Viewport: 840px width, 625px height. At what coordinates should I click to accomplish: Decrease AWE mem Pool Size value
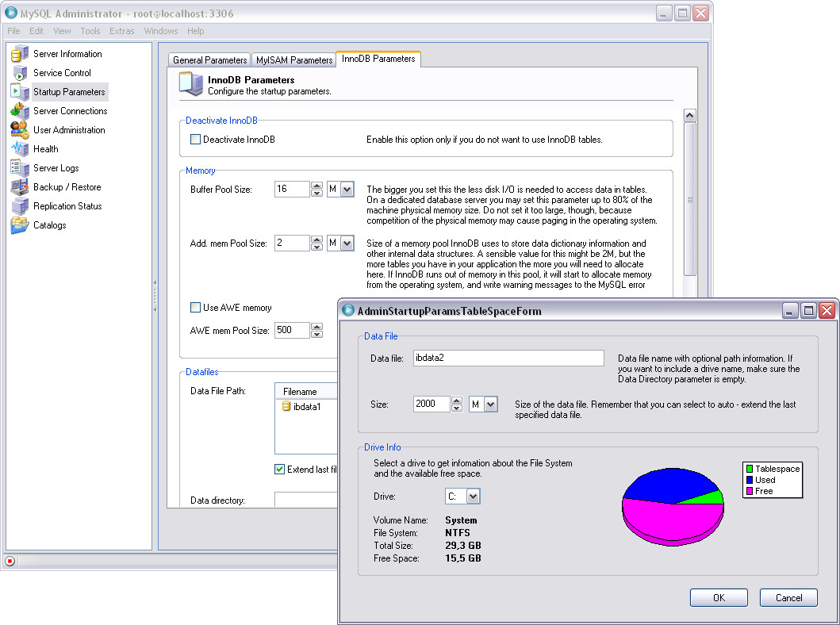(317, 334)
